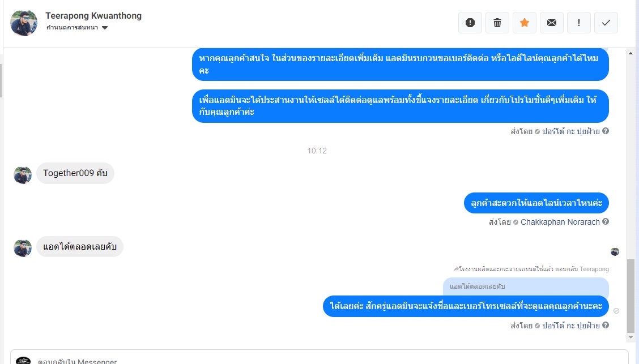Mark conversation as unread with envelope icon
The height and width of the screenshot is (364, 639).
point(552,23)
